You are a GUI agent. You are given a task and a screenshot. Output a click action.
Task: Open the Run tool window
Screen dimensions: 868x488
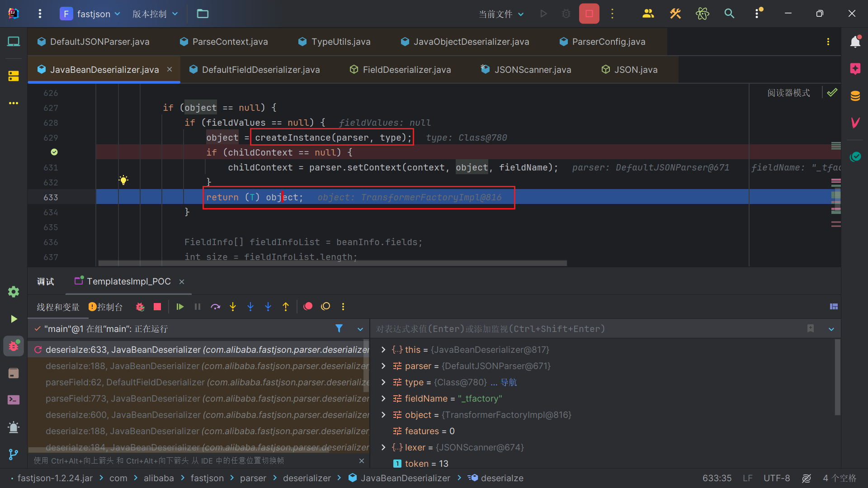coord(14,319)
